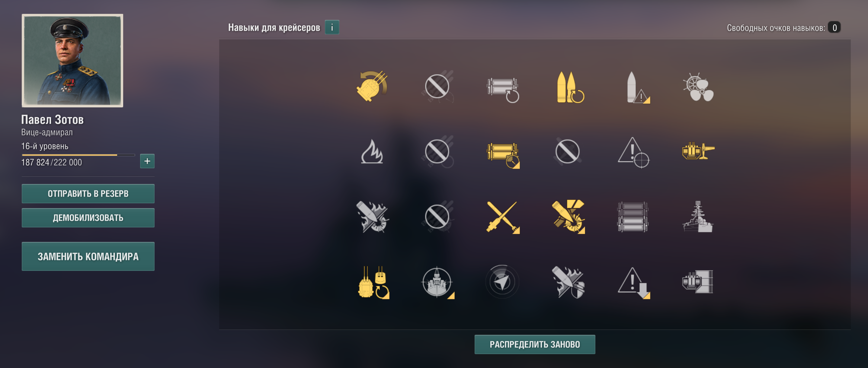868x368 pixels.
Task: Click the warning triangle with crosshair skill
Action: point(633,152)
